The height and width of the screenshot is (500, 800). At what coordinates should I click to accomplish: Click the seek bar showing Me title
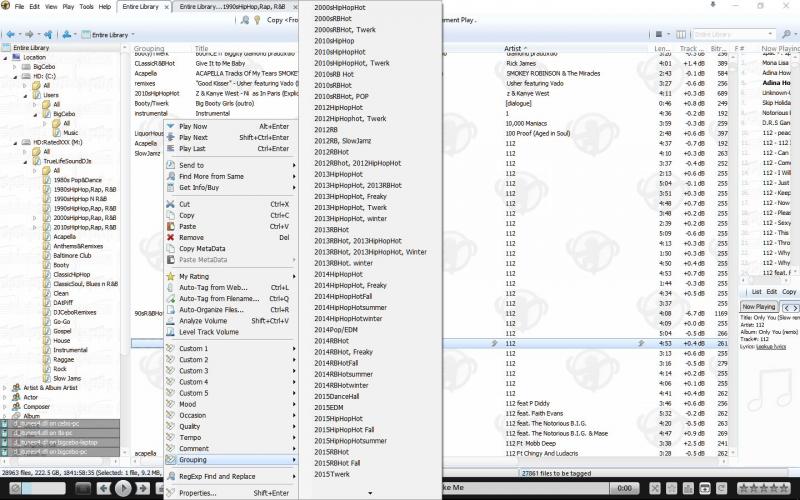tap(526, 488)
